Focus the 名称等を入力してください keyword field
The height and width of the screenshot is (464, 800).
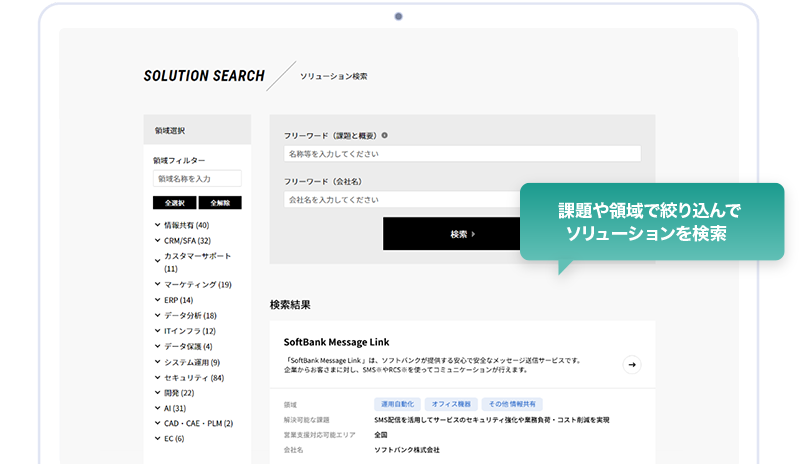pyautogui.click(x=462, y=154)
